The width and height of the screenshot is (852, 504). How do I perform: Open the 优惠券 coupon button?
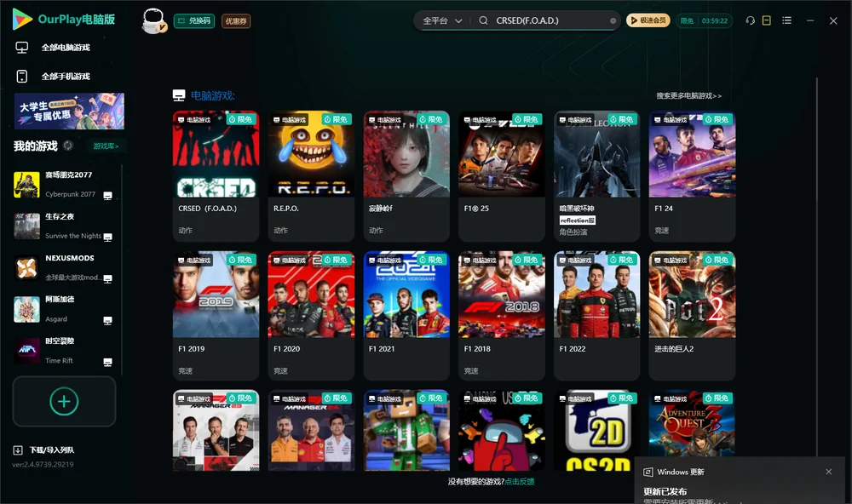[x=236, y=20]
